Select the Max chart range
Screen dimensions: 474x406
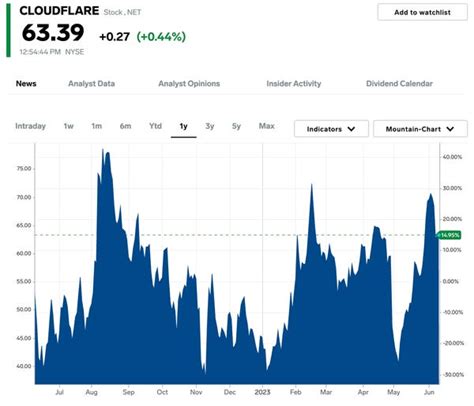tap(267, 126)
